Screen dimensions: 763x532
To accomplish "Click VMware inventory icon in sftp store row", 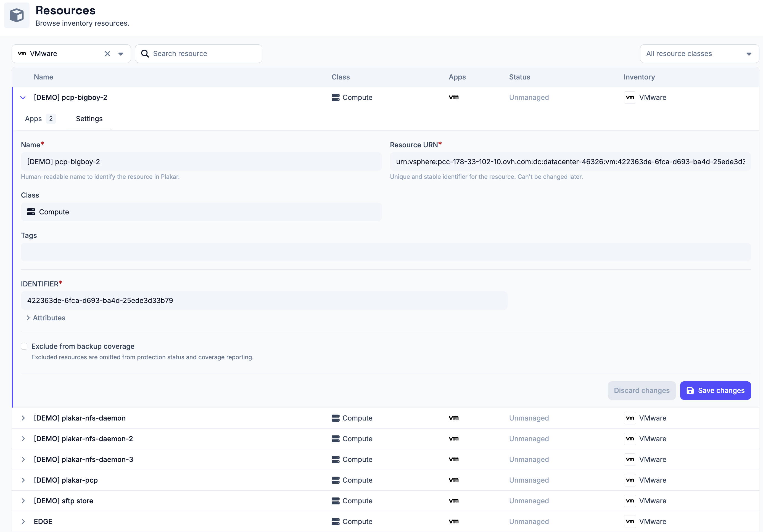I will 630,501.
